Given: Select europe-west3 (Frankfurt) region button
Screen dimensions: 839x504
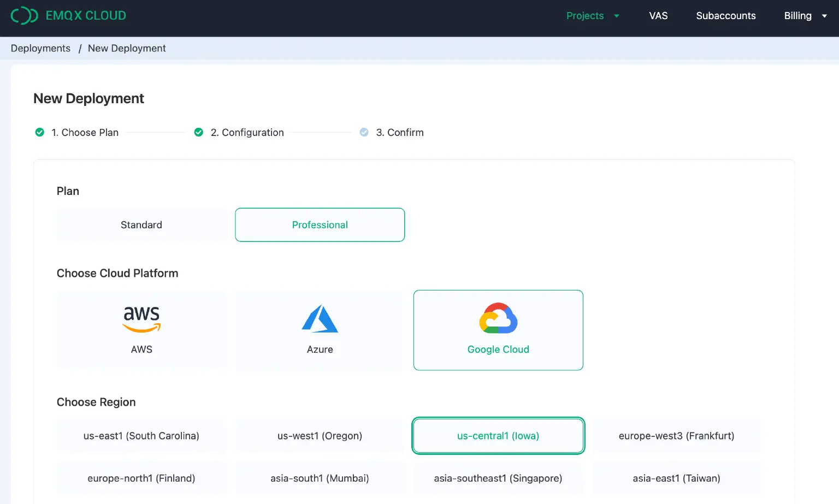Looking at the screenshot, I should 676,436.
